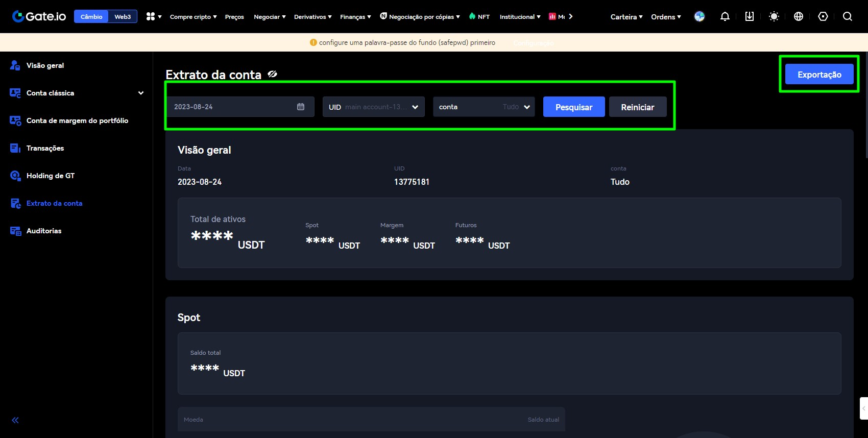Open the notifications bell
Image resolution: width=868 pixels, height=438 pixels.
[725, 16]
